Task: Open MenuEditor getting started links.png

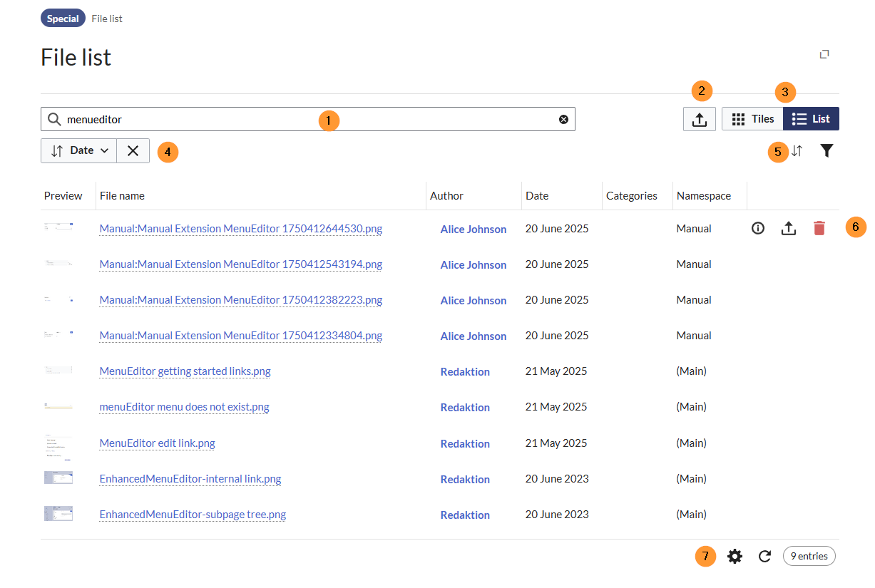Action: click(x=185, y=371)
